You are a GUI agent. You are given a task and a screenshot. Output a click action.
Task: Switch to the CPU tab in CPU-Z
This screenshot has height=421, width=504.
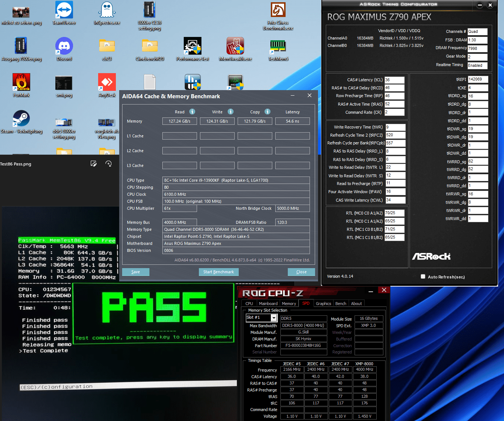249,304
